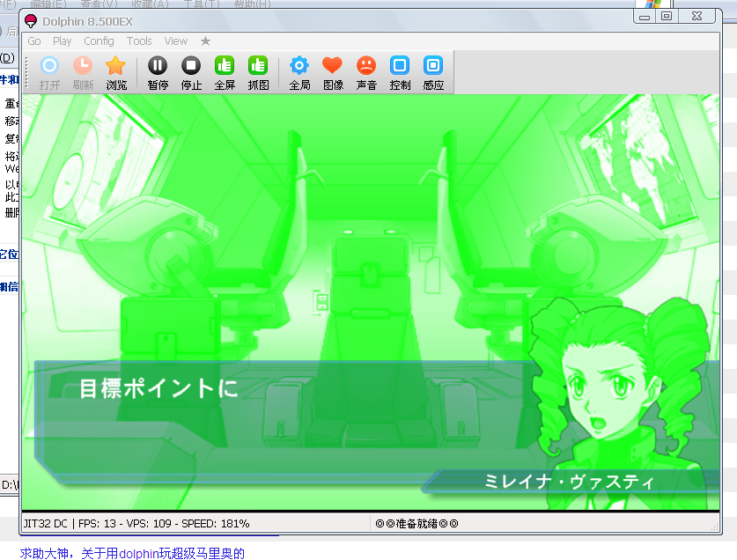Stop emulation with the 停止 button
The height and width of the screenshot is (560, 737).
[x=191, y=72]
